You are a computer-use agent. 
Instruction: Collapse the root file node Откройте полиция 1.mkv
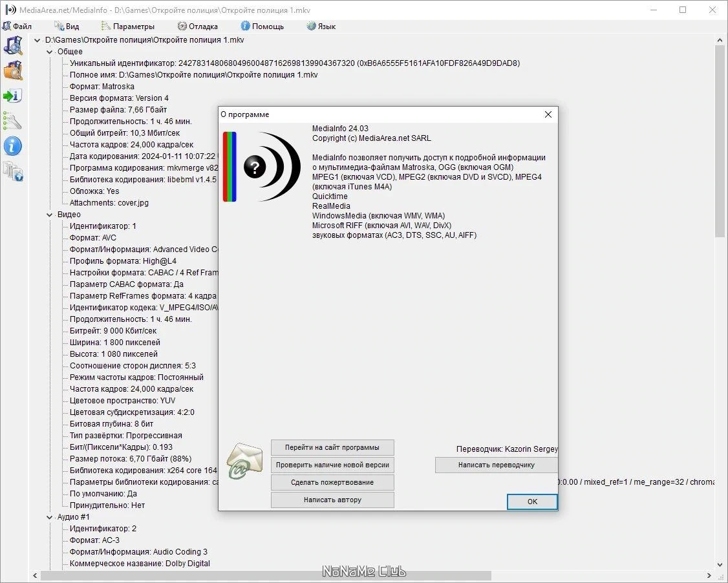[x=37, y=40]
